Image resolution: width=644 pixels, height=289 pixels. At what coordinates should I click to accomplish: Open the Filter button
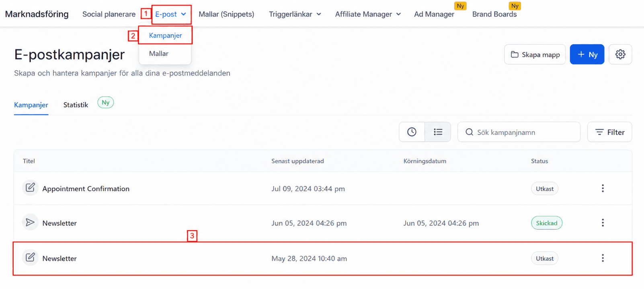coord(609,132)
